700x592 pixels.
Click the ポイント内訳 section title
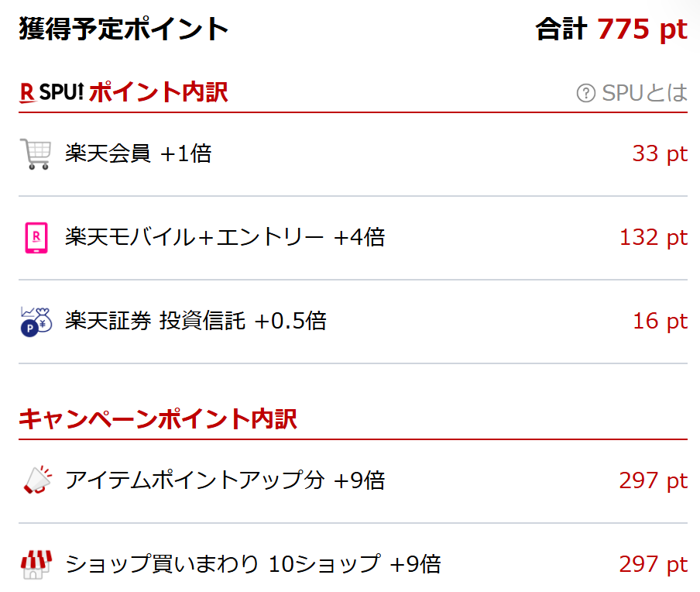[x=158, y=93]
